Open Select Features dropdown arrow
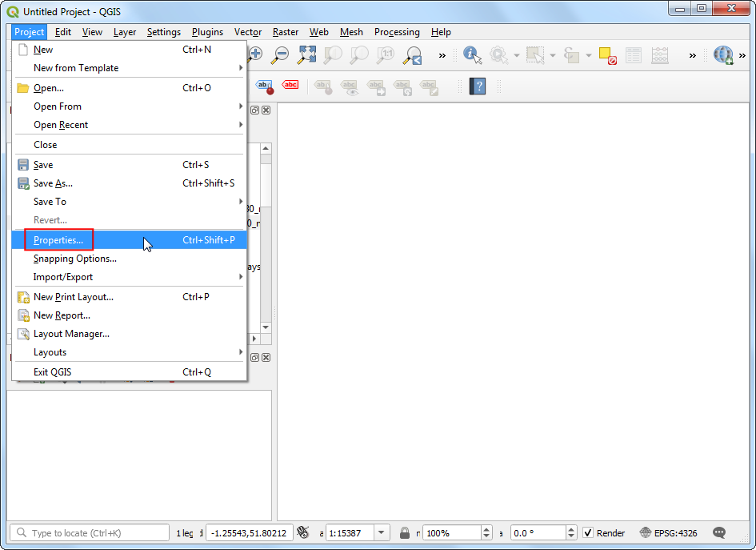756x550 pixels. click(553, 55)
